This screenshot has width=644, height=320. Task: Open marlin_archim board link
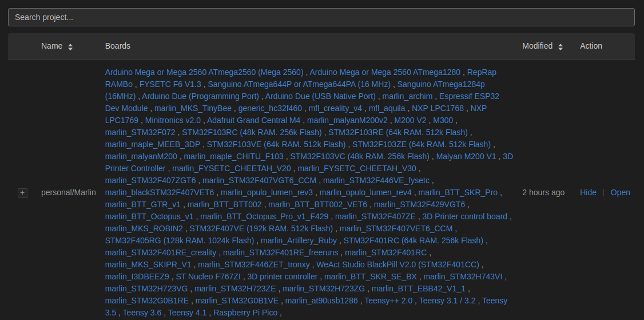pos(407,96)
